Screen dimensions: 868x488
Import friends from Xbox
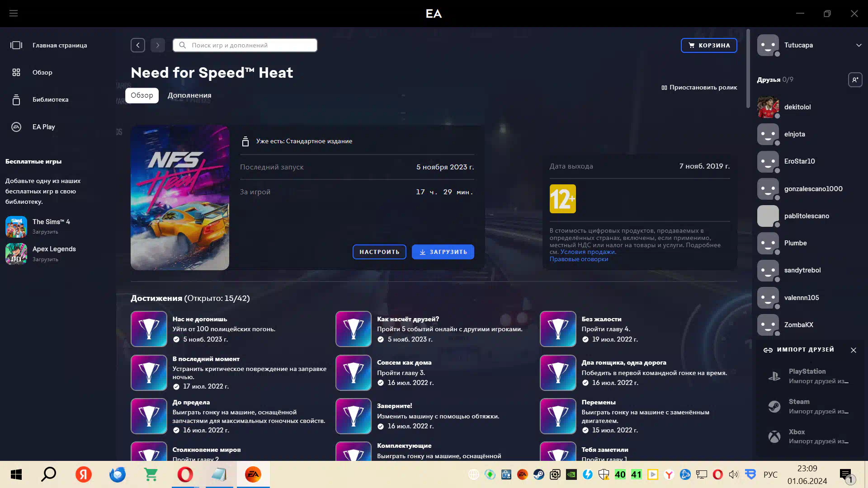[809, 436]
